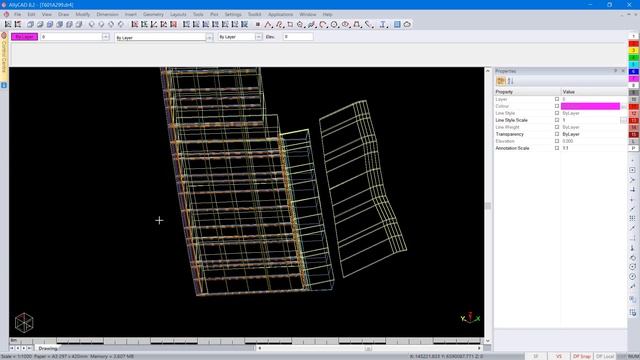
Task: Toggle the Annotation Scale checkbox
Action: pyautogui.click(x=557, y=148)
